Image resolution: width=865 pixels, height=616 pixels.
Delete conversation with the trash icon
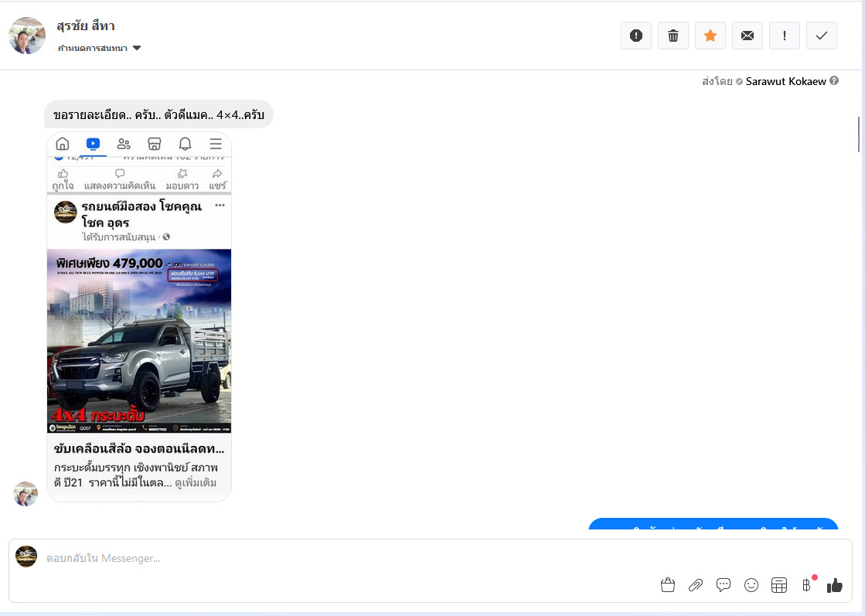pyautogui.click(x=673, y=36)
